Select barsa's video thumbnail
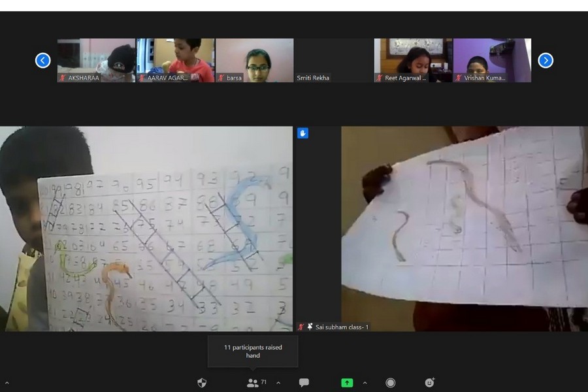The width and height of the screenshot is (588, 392). click(254, 60)
